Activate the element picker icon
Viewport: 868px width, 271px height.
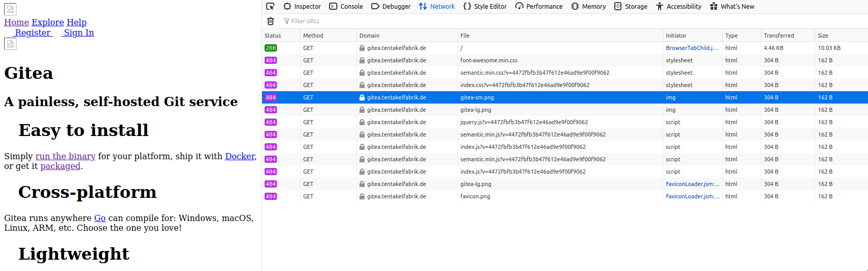tap(270, 6)
